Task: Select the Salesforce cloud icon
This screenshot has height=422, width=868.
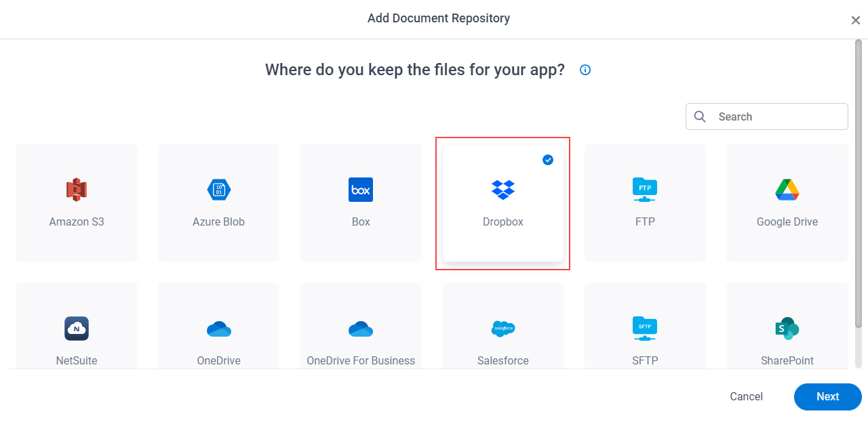Action: click(x=503, y=329)
